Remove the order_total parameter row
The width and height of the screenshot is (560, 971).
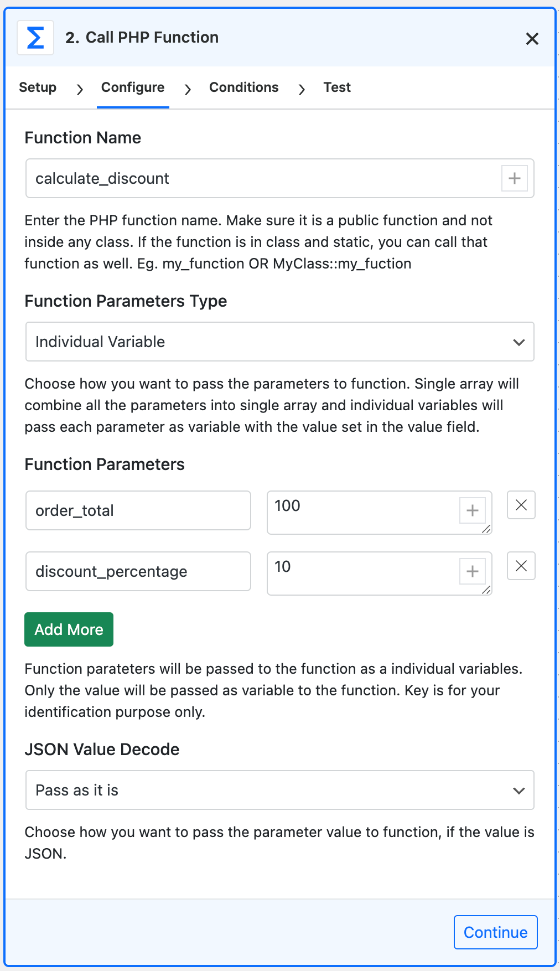pos(521,505)
